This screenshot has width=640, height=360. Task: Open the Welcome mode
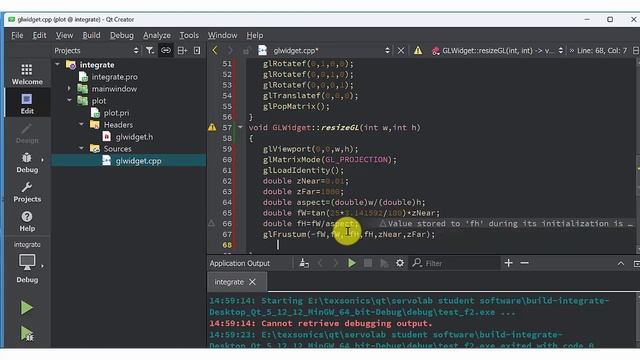27,74
